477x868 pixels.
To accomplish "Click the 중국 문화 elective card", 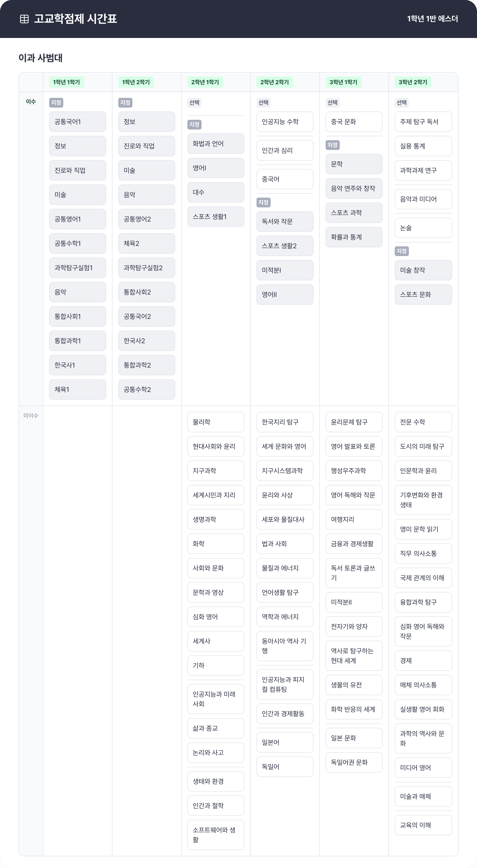I will tap(354, 122).
